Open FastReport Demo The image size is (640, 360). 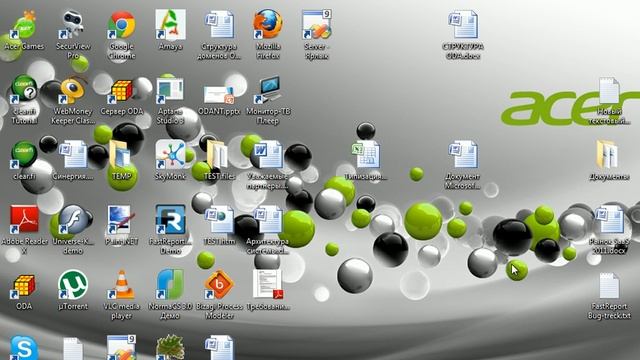pyautogui.click(x=170, y=220)
